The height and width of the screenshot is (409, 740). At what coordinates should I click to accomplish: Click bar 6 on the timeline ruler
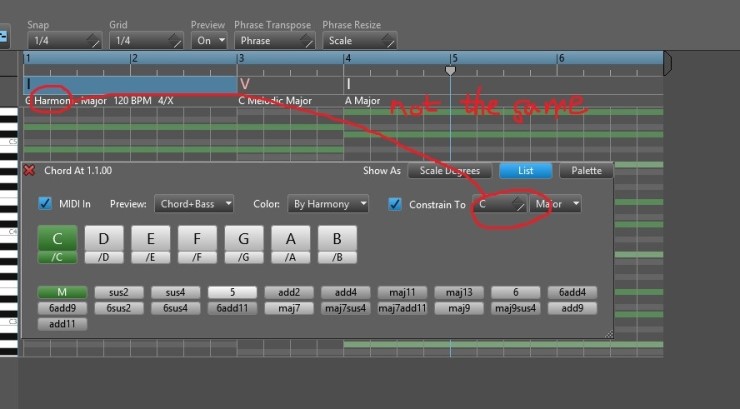tap(561, 58)
